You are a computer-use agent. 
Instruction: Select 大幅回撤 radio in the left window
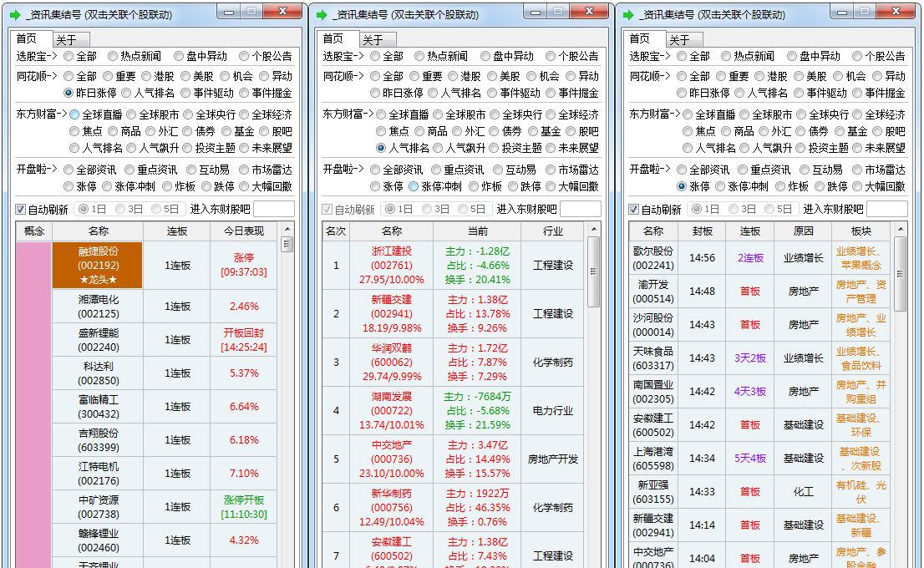[244, 186]
